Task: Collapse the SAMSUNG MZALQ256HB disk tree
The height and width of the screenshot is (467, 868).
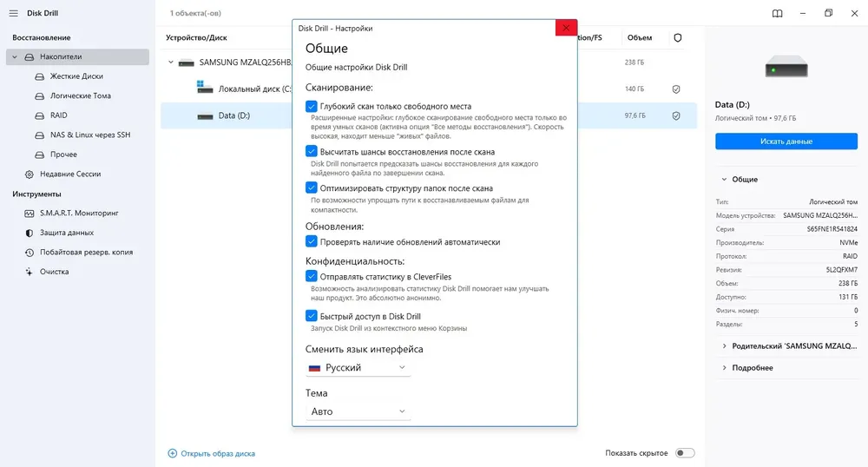Action: coord(170,62)
